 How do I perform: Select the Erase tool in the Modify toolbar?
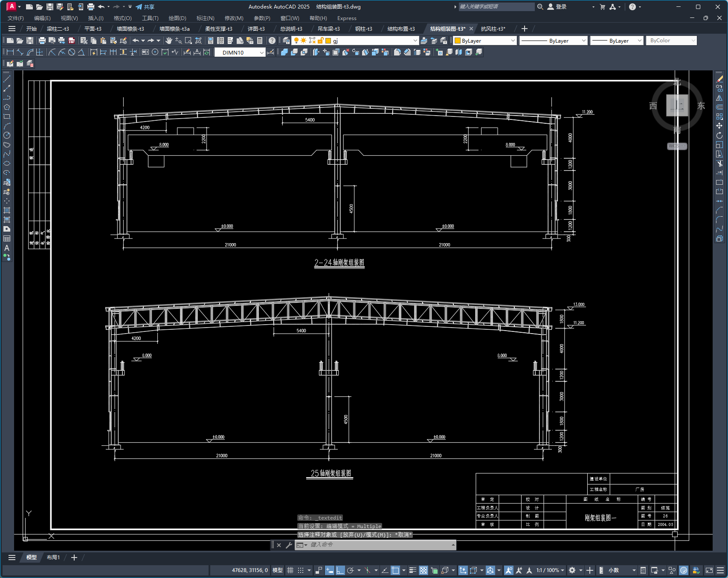(719, 79)
